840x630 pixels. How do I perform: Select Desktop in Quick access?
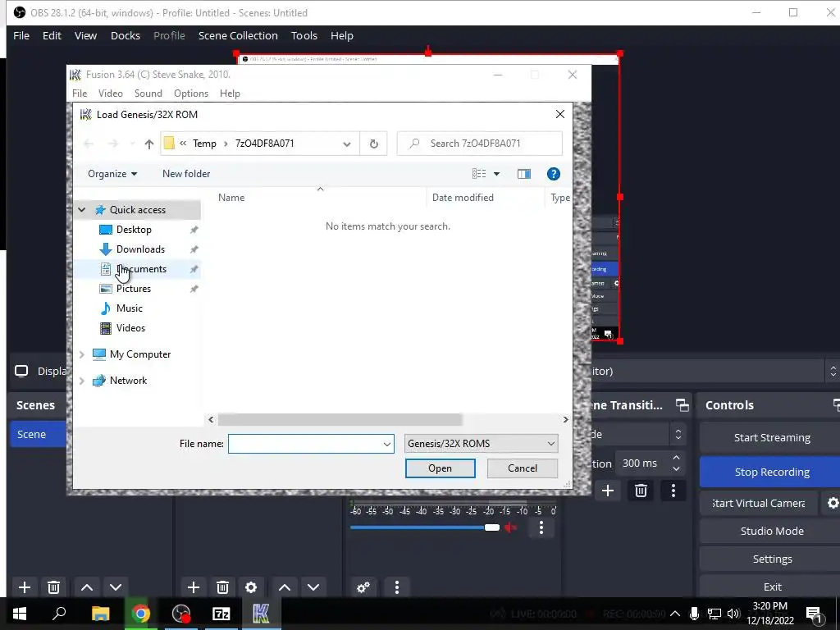[134, 230]
